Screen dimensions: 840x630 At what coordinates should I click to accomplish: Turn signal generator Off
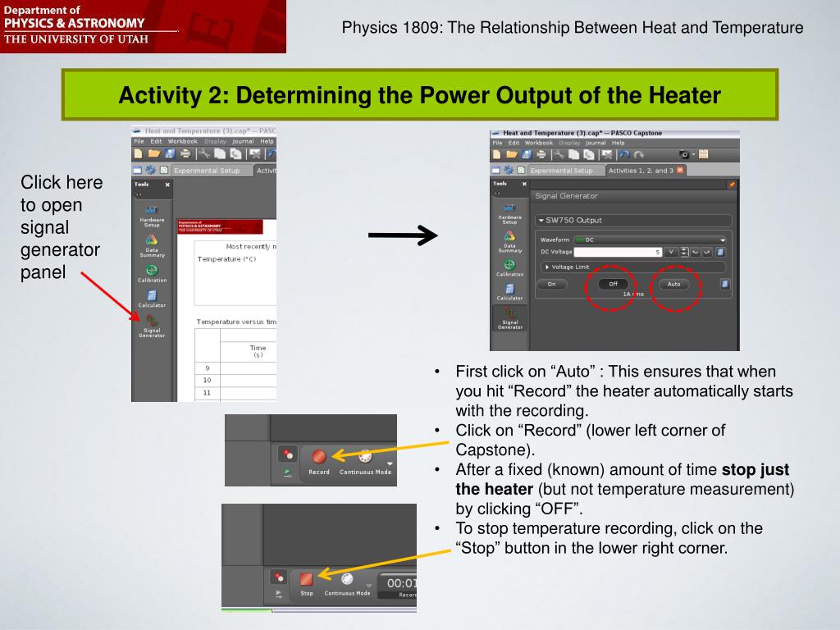click(614, 284)
